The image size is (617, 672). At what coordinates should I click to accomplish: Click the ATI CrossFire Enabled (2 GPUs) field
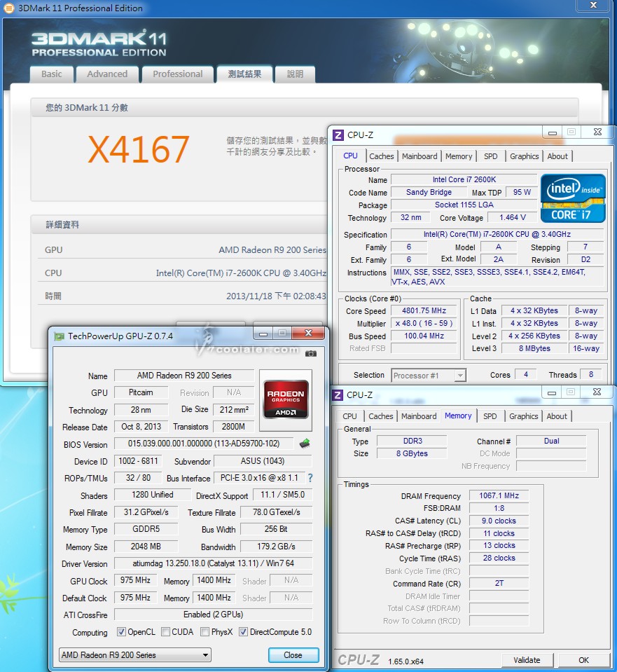(213, 615)
